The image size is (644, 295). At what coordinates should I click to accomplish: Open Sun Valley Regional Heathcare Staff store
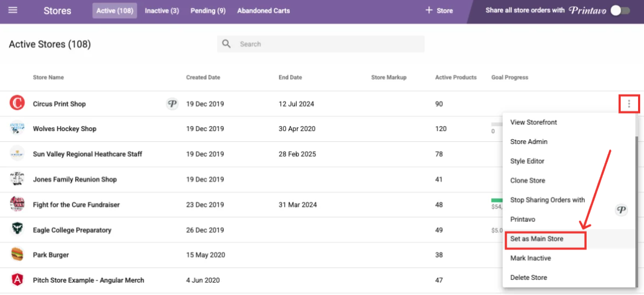coord(88,154)
